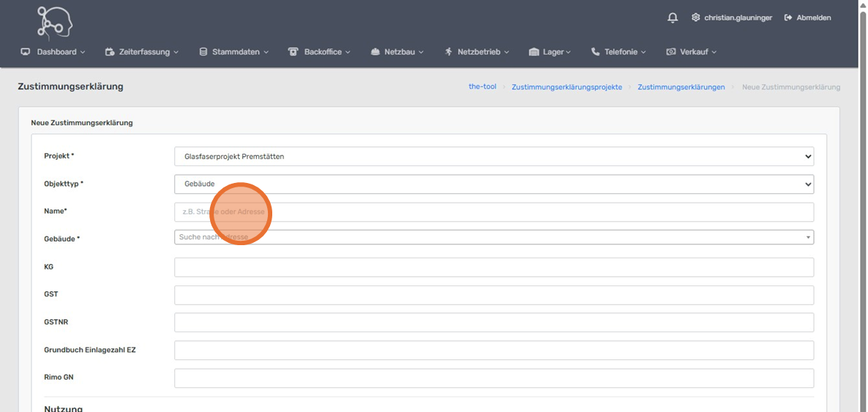This screenshot has width=868, height=412.
Task: Open the Dashboard menu
Action: (x=53, y=52)
